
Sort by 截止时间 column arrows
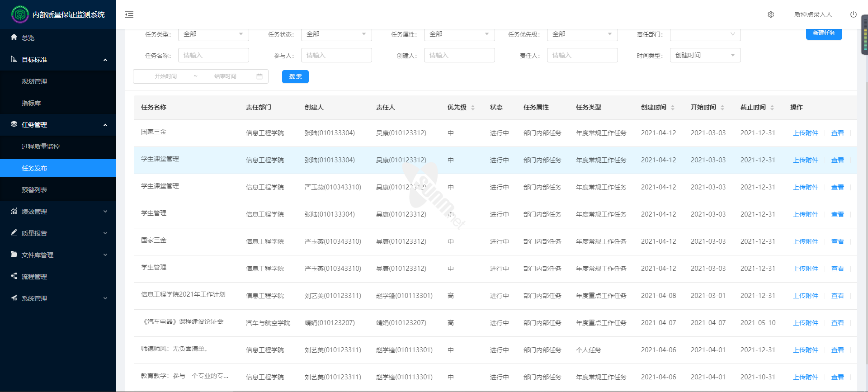click(x=772, y=108)
